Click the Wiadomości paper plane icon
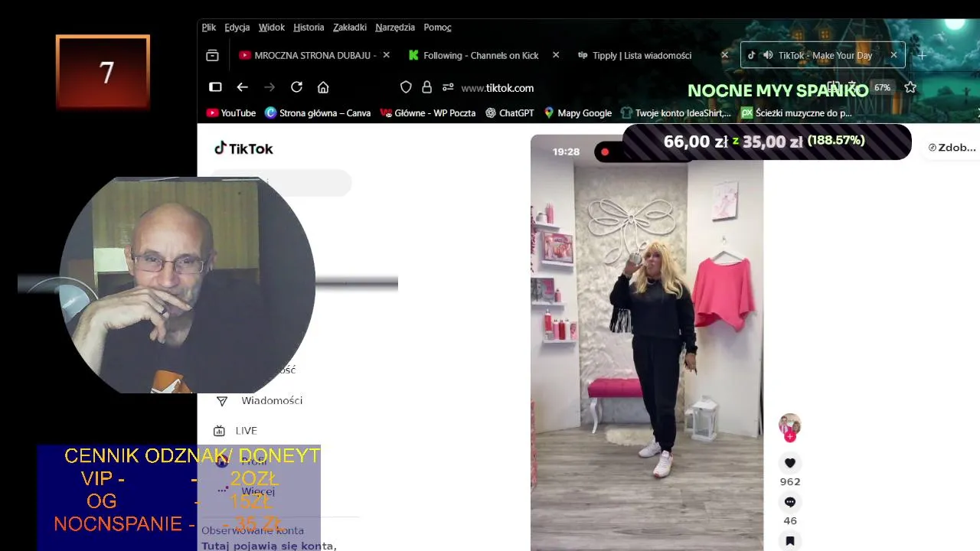 (222, 401)
